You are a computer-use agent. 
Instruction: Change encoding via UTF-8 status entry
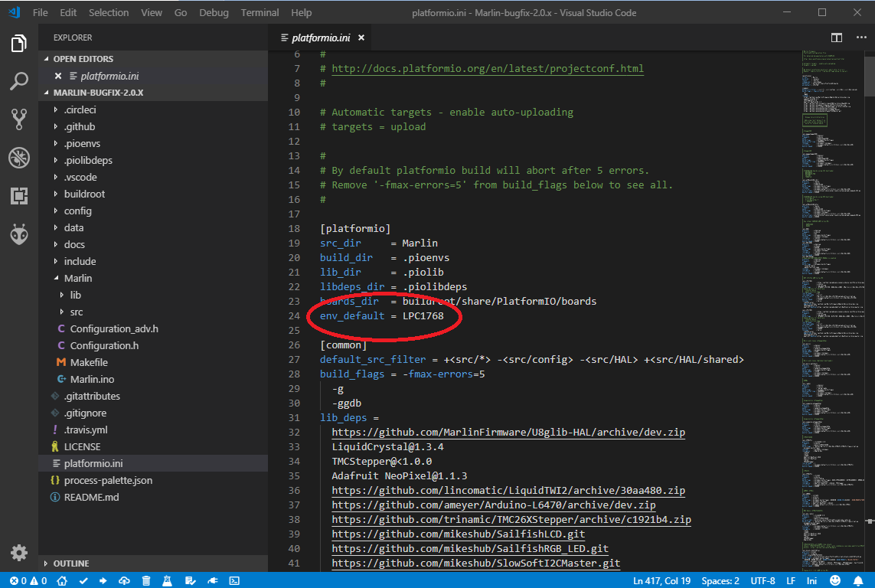(x=762, y=581)
